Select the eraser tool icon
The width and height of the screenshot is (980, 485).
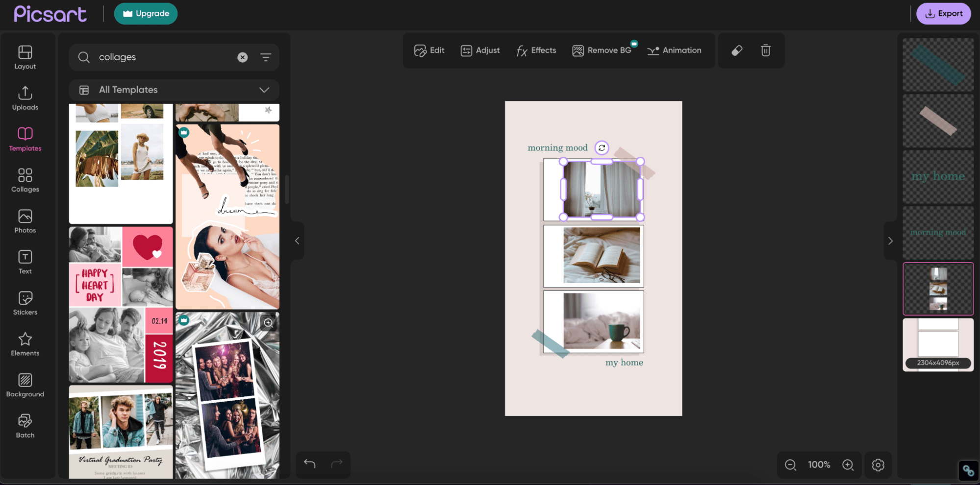tap(737, 50)
